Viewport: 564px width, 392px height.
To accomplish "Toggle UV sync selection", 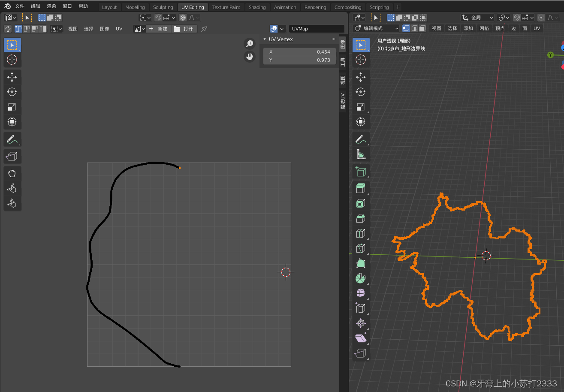I will [x=8, y=29].
